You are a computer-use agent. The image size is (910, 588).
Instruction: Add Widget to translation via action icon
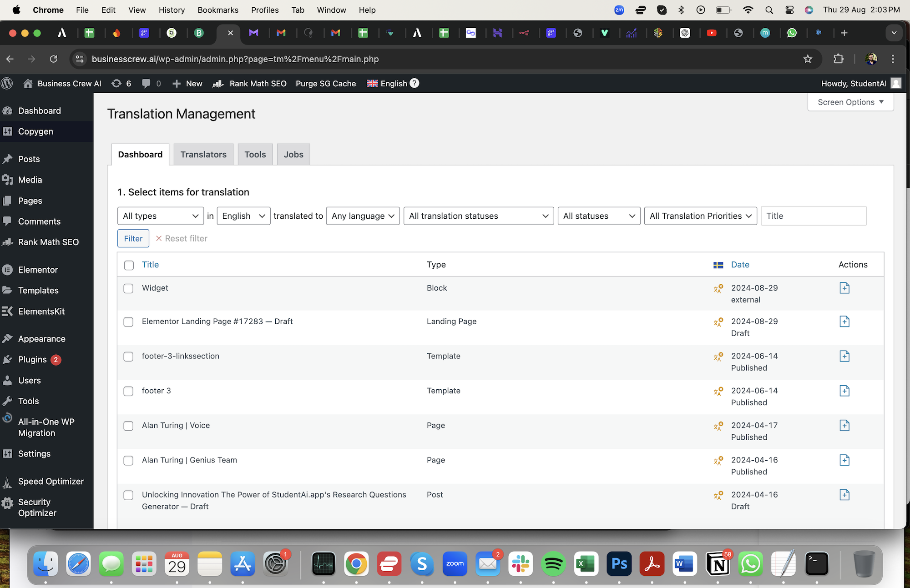point(844,288)
